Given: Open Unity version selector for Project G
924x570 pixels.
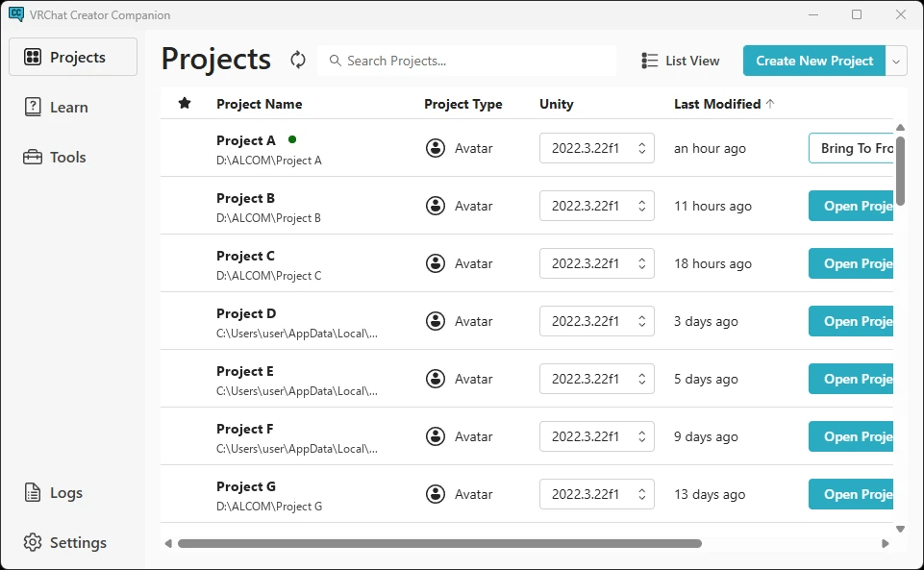Looking at the screenshot, I should pyautogui.click(x=597, y=495).
